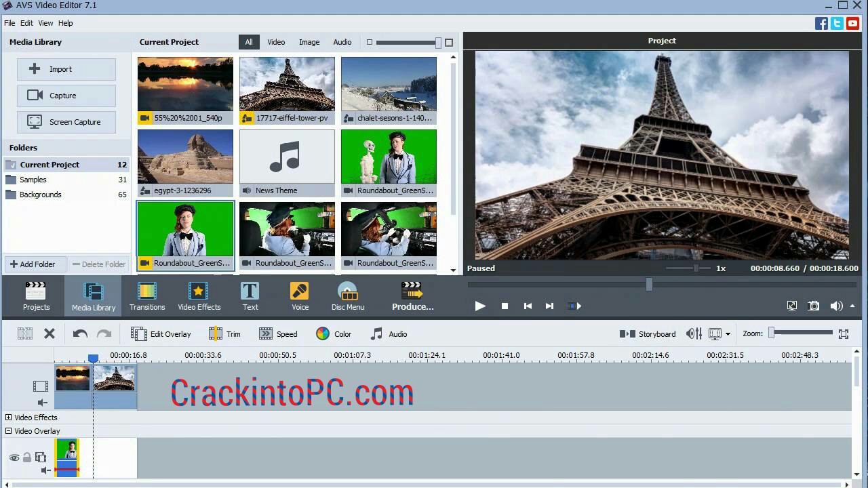Open the Speed tool
Screen dimensions: 868x488
pyautogui.click(x=278, y=333)
